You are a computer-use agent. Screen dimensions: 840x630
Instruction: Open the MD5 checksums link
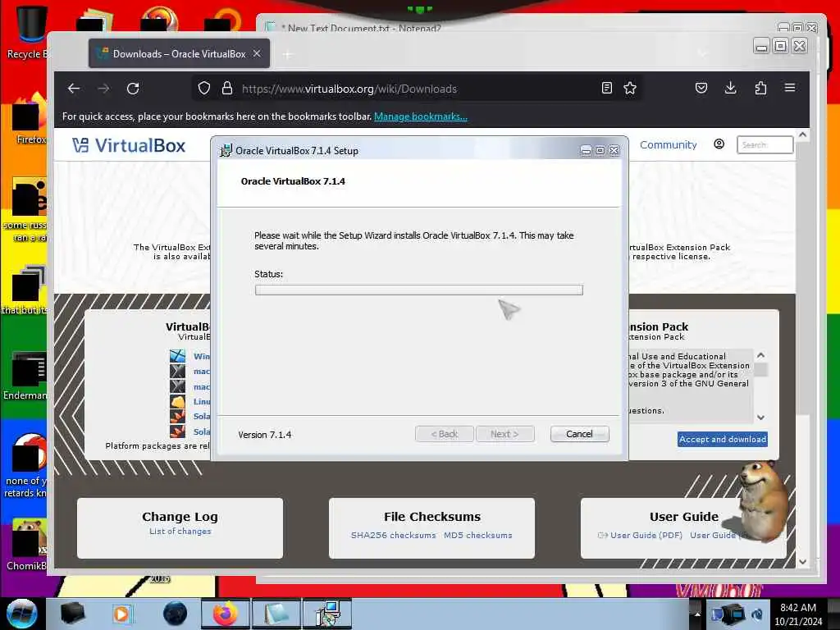coord(478,535)
